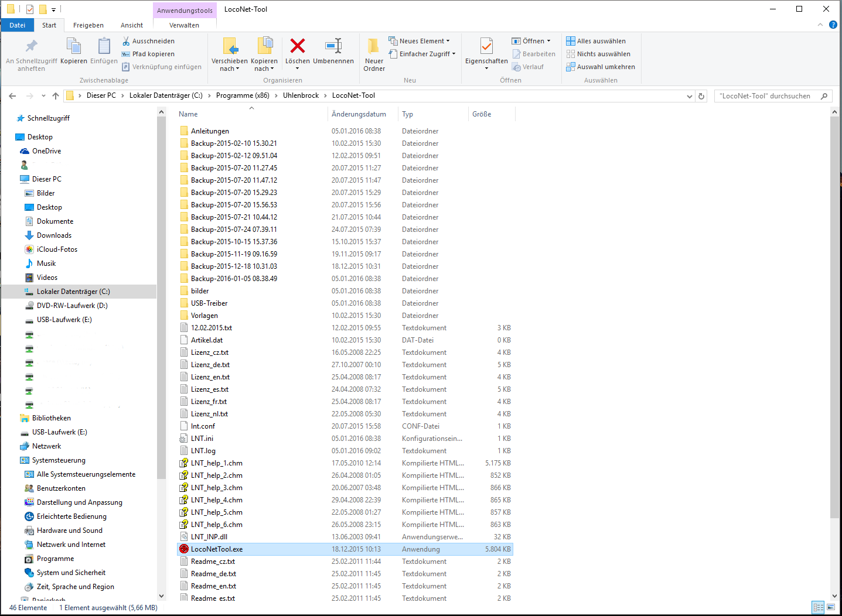Click the refresh button beside address bar
This screenshot has width=842, height=616.
tap(701, 96)
